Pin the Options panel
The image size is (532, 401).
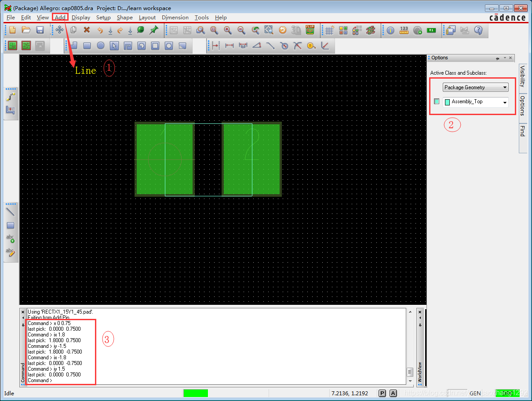(x=498, y=58)
